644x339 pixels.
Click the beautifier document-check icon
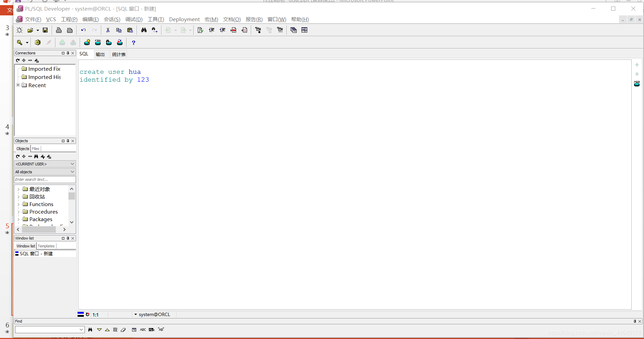pos(201,30)
